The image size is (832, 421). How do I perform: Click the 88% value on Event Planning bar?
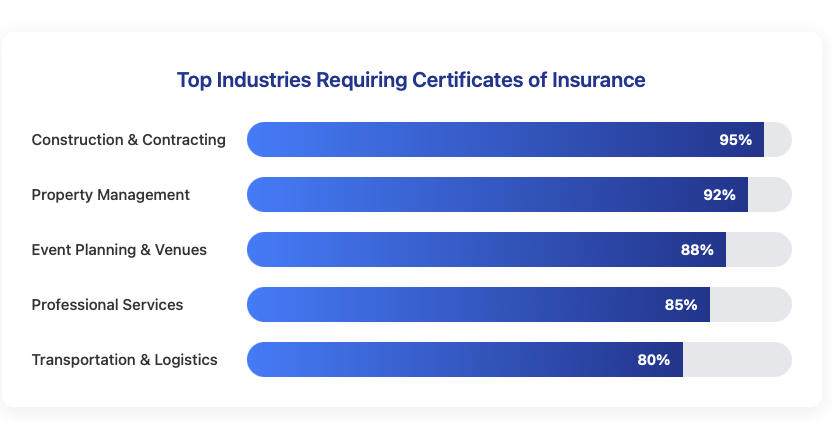(x=697, y=250)
